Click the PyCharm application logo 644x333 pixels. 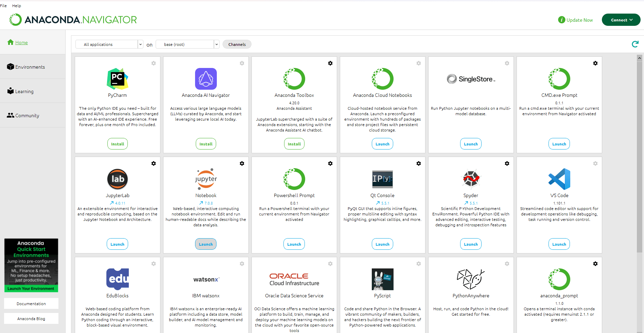coord(118,79)
